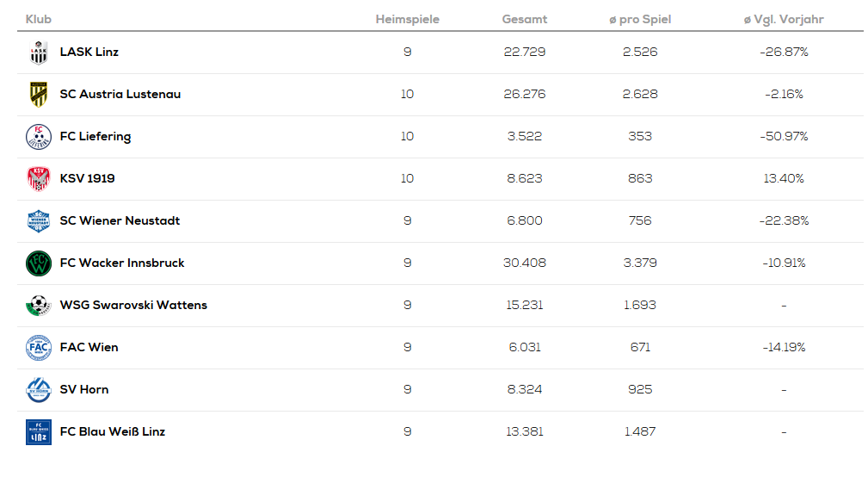Select SC Austria Lustenau total attendance 26.276

pos(524,95)
